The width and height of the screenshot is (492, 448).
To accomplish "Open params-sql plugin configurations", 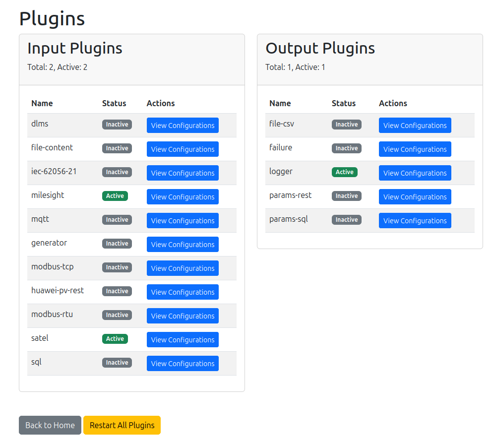I will pyautogui.click(x=415, y=221).
